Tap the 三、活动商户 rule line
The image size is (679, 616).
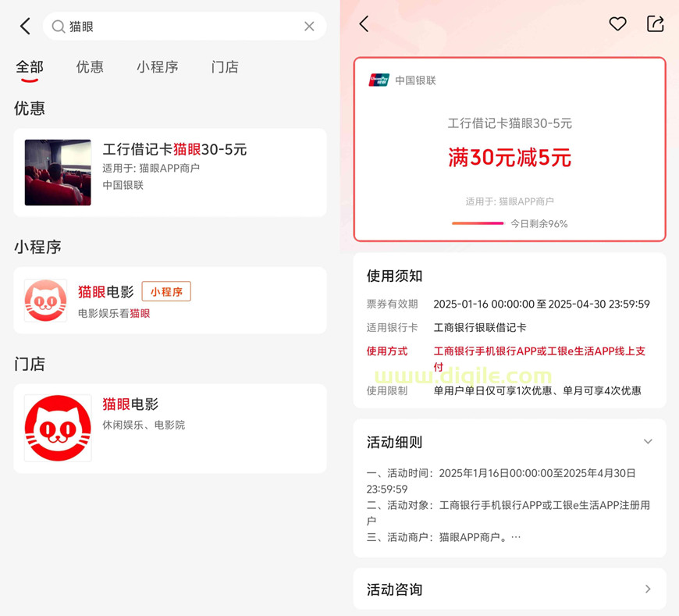point(443,537)
